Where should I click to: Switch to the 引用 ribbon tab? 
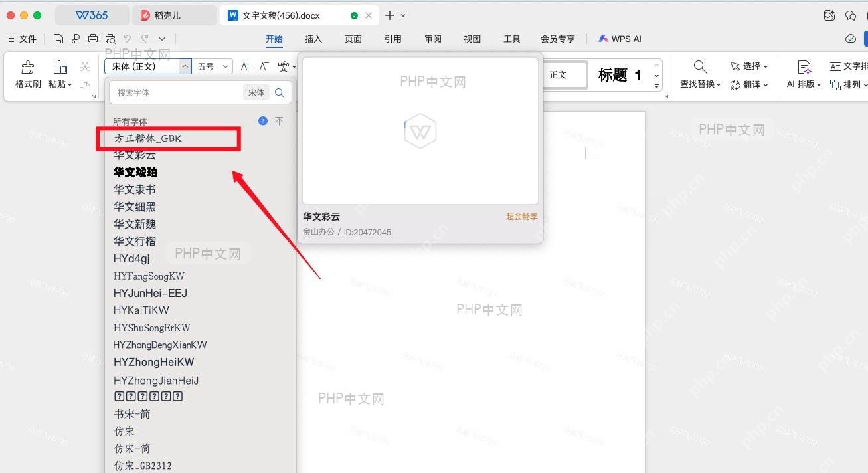pos(393,39)
